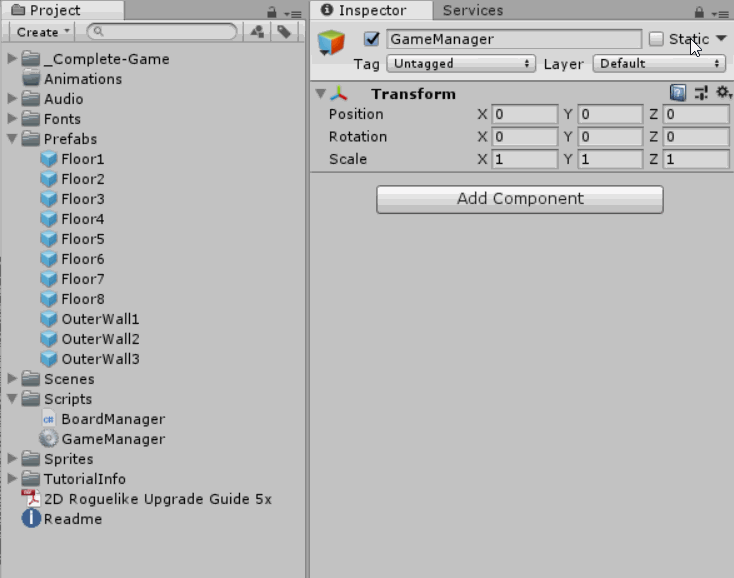734x578 pixels.
Task: Open Inspector panel options menu
Action: [x=720, y=14]
